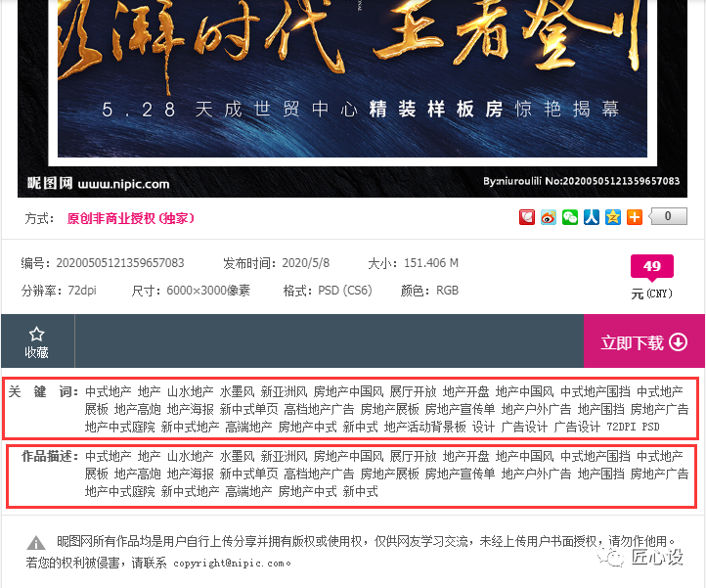The image size is (706, 588).
Task: Click the 地产活动背景板 keyword link
Action: point(424,427)
